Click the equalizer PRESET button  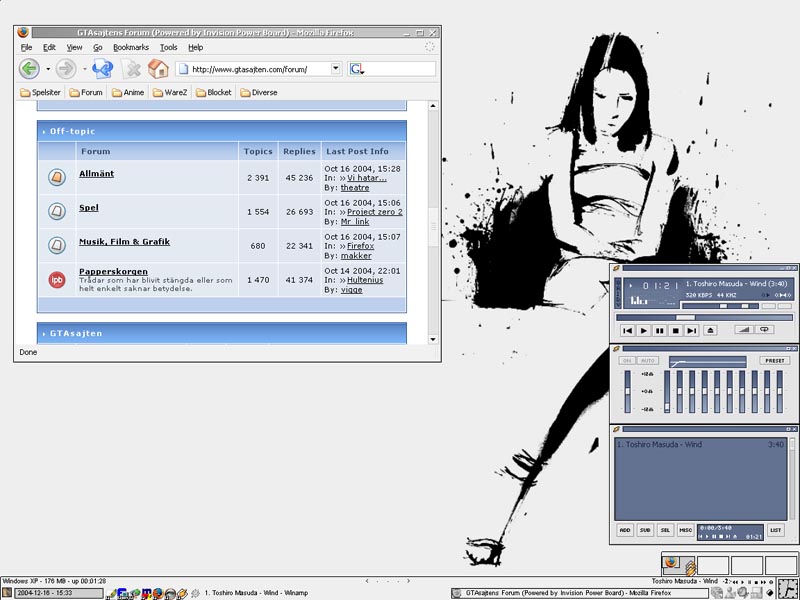[774, 360]
